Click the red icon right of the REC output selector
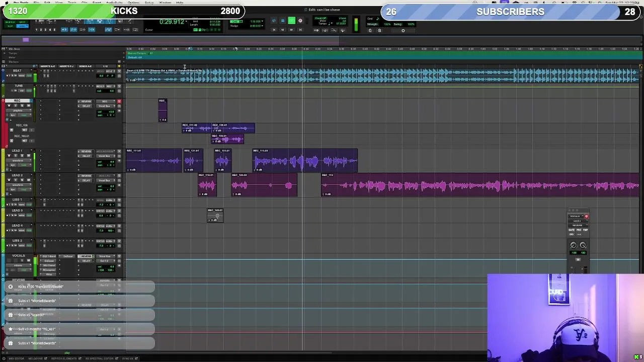 tap(119, 102)
